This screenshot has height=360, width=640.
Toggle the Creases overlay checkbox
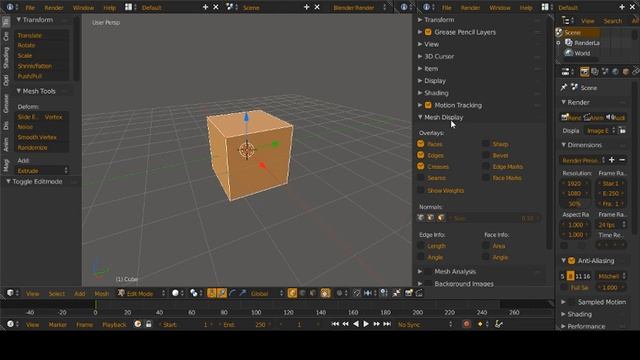421,167
